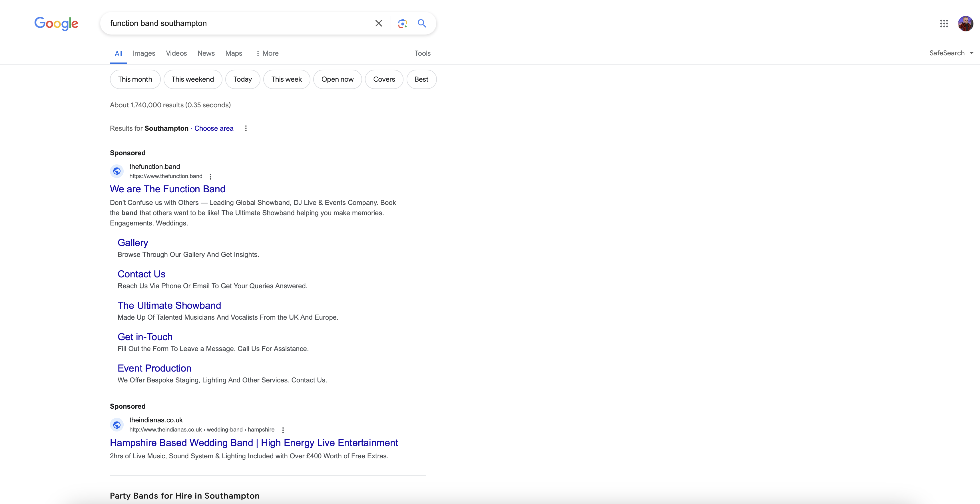This screenshot has height=504, width=980.
Task: Expand the SafeSearch dropdown
Action: coord(951,53)
